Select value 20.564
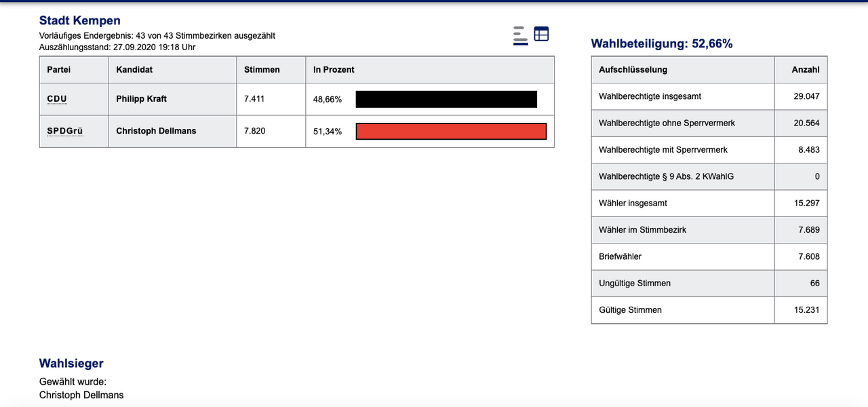The image size is (868, 407). tap(807, 123)
